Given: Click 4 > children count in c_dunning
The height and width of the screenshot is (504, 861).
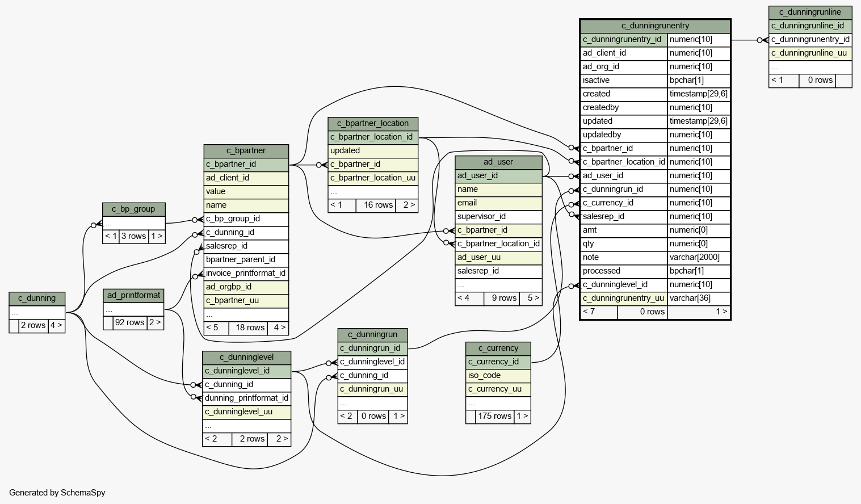Looking at the screenshot, I should point(56,325).
